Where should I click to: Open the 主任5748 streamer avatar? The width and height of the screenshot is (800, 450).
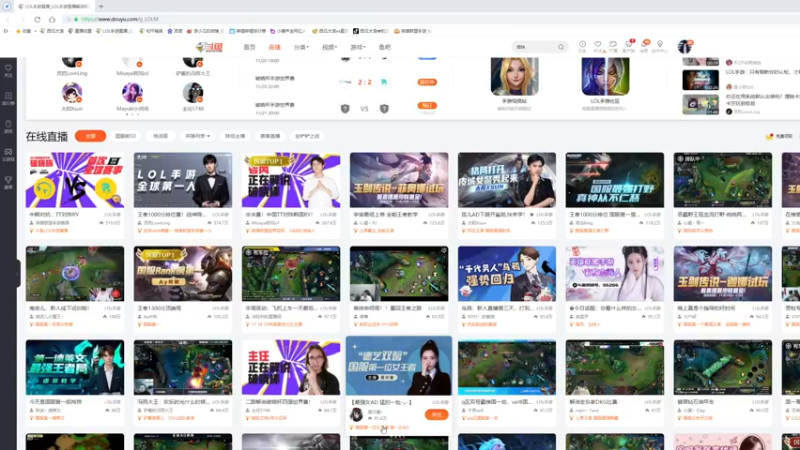pyautogui.click(x=193, y=93)
